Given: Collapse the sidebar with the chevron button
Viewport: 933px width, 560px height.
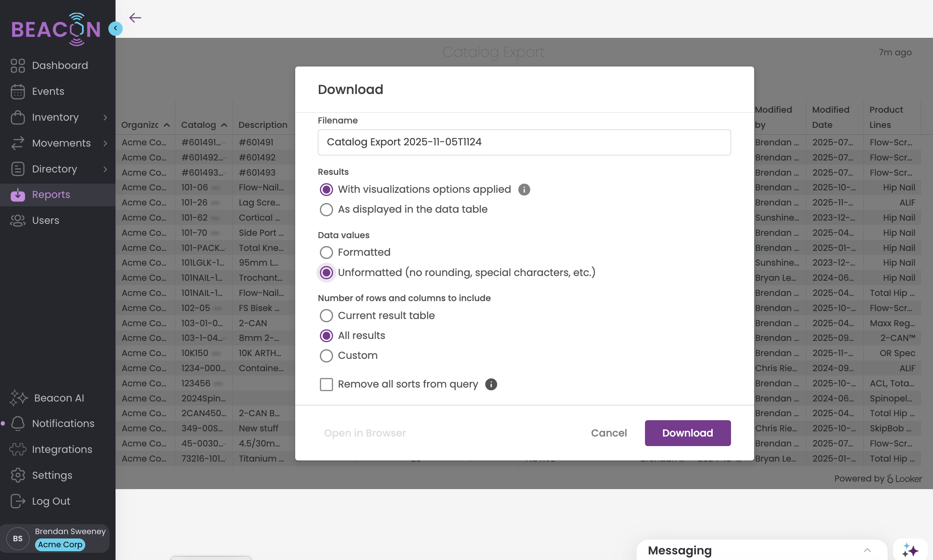Looking at the screenshot, I should [116, 28].
